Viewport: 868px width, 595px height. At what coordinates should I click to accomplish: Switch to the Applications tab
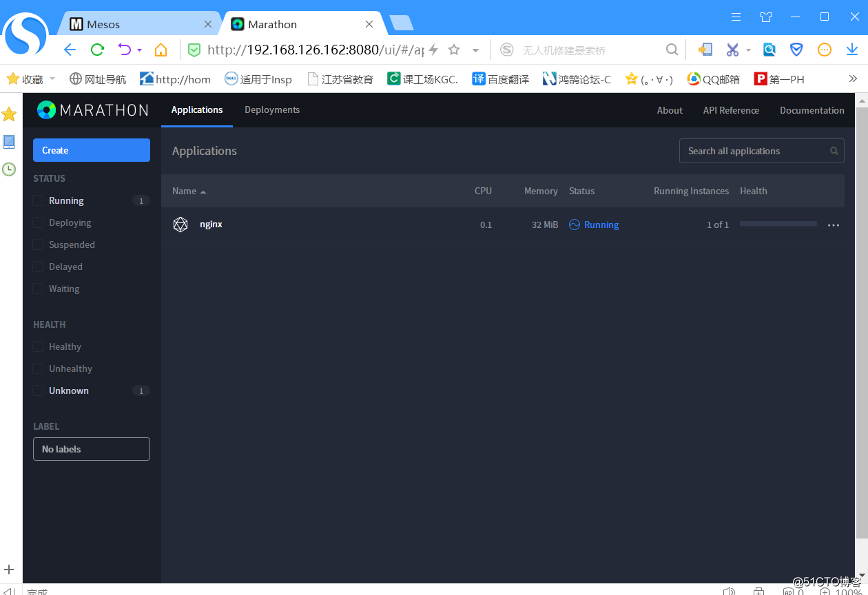point(197,109)
